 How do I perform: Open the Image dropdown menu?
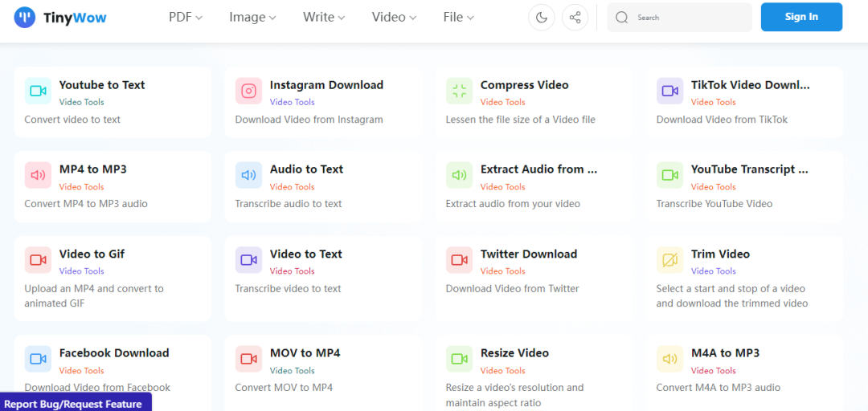click(x=252, y=17)
